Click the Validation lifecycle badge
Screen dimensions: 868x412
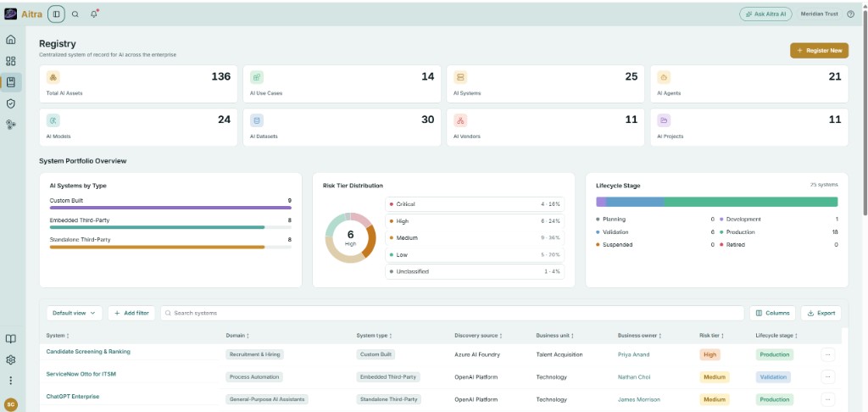[x=773, y=377]
